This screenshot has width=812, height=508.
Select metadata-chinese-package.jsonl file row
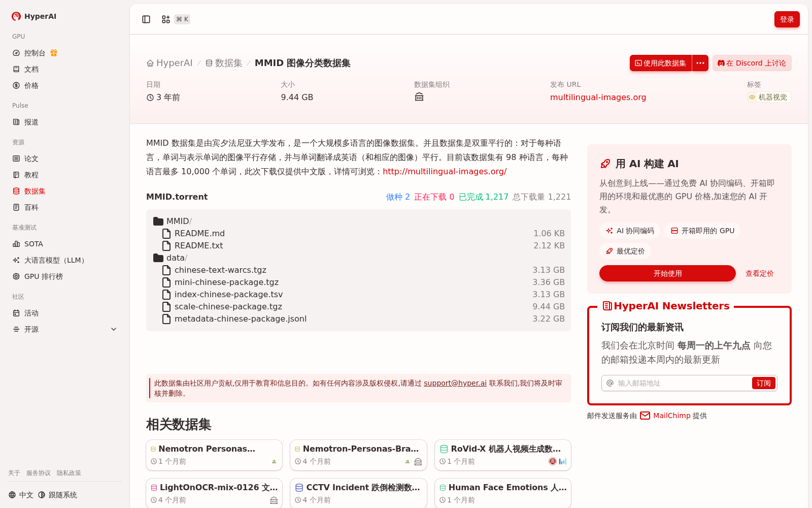point(358,319)
